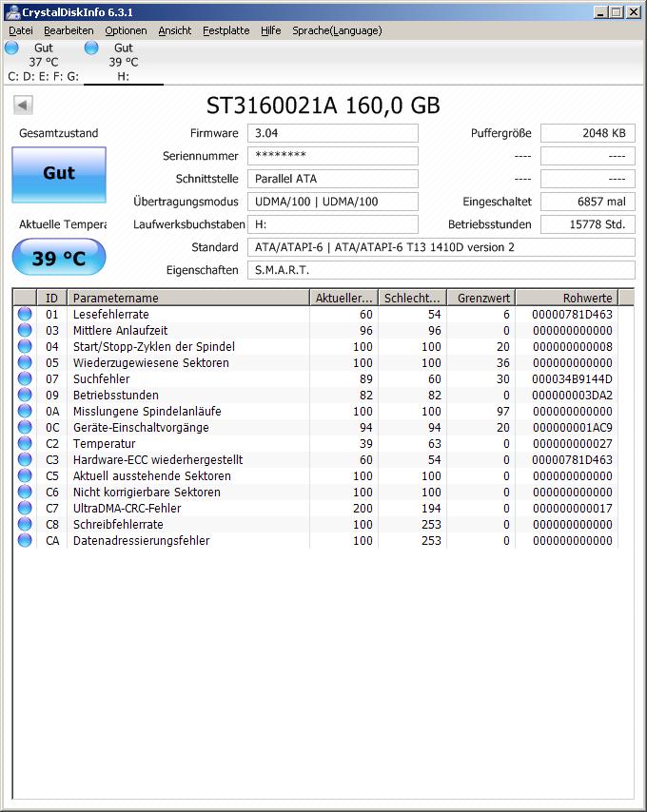Open the Datei menu

pyautogui.click(x=21, y=30)
